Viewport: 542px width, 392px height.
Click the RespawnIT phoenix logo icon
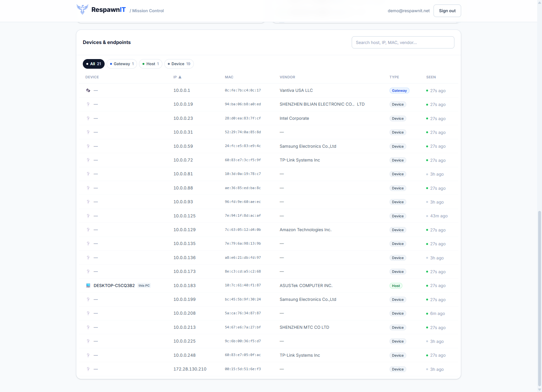click(x=82, y=10)
